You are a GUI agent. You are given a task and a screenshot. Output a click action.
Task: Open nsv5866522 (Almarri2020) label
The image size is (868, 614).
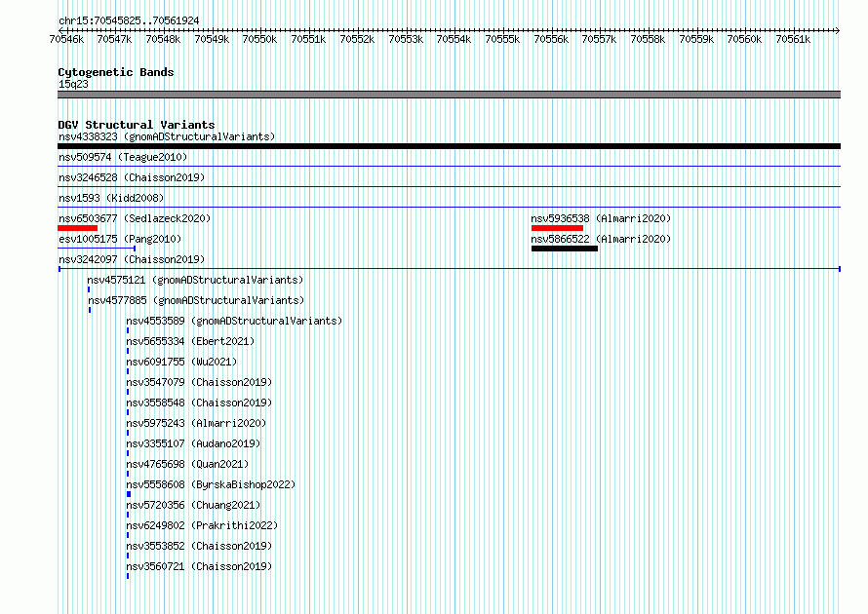coord(601,239)
